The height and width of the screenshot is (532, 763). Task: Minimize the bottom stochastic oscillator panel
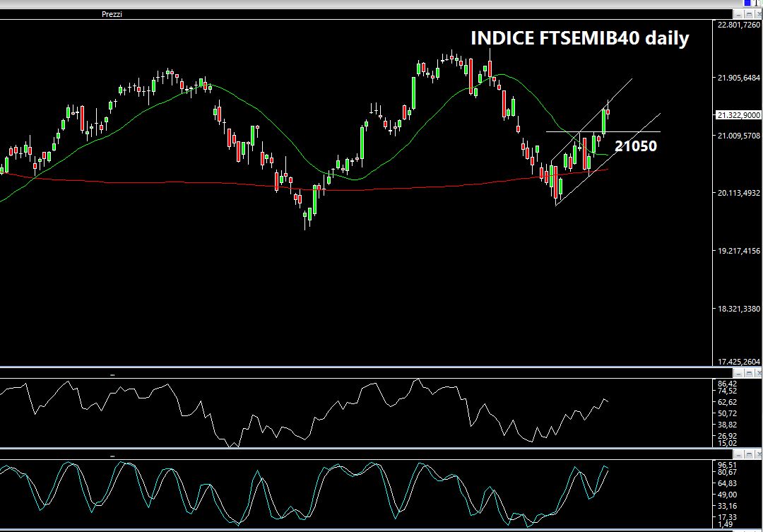coord(739,454)
